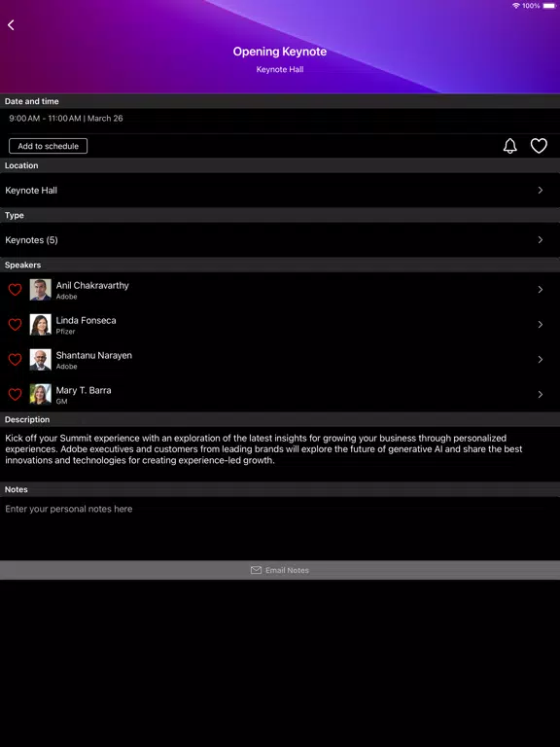Favorite the Opening Keynote session heart
Viewport: 560px width, 747px height.
tap(539, 146)
